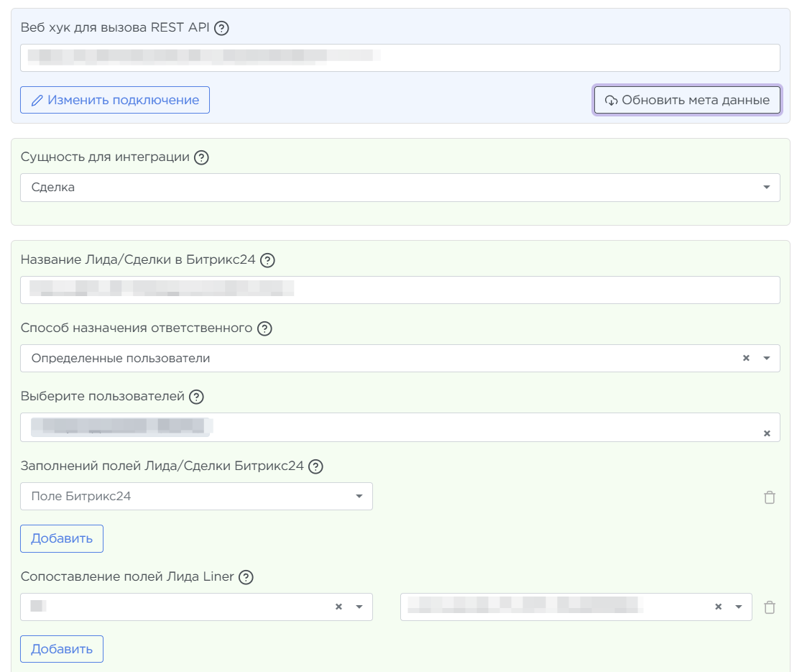This screenshot has width=802, height=672.
Task: Click help icon beside Выберите пользователей
Action: tap(196, 397)
